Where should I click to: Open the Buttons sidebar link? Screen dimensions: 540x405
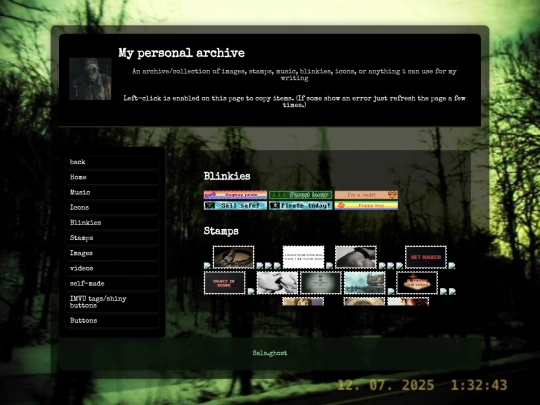coord(112,321)
